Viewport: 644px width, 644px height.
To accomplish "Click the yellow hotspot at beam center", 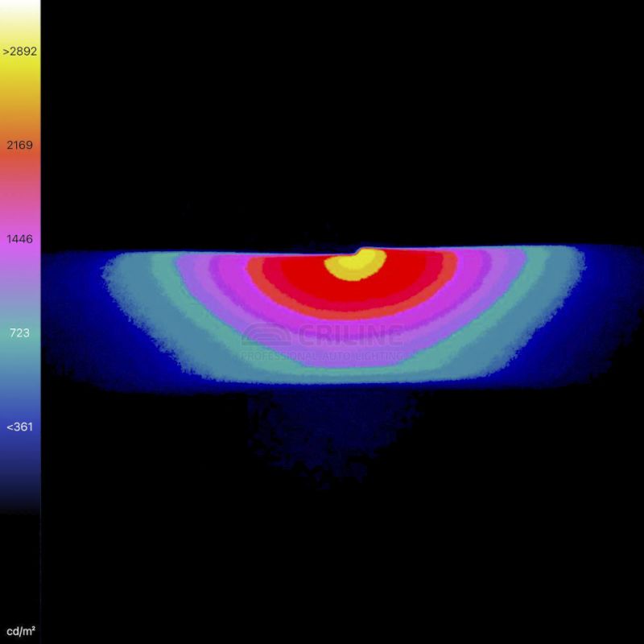I will pos(353,266).
